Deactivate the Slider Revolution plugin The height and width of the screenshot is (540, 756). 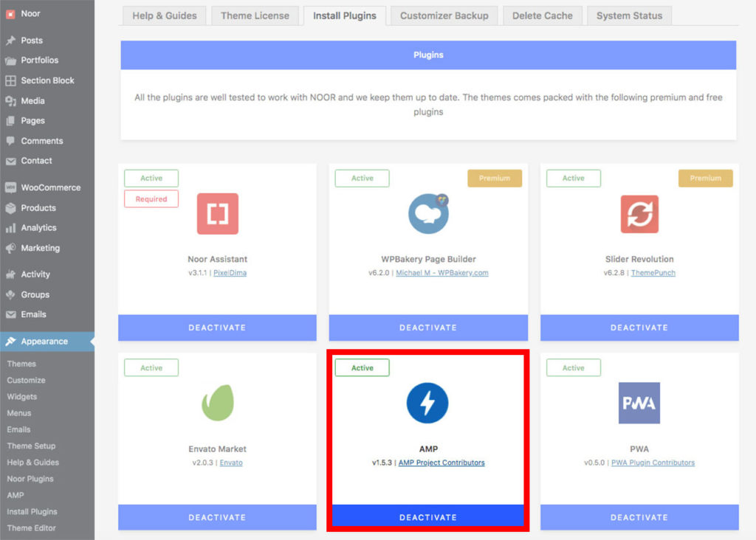coord(639,328)
